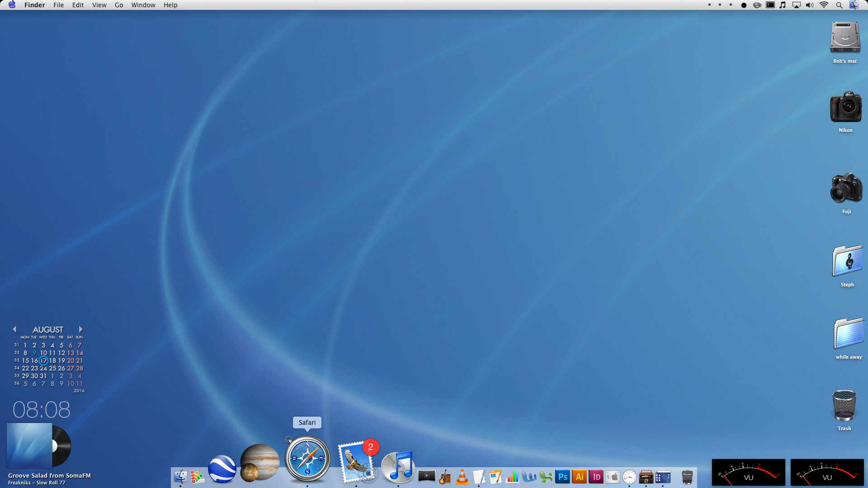Select the while away folder
Image resolution: width=868 pixels, height=488 pixels.
pyautogui.click(x=849, y=338)
